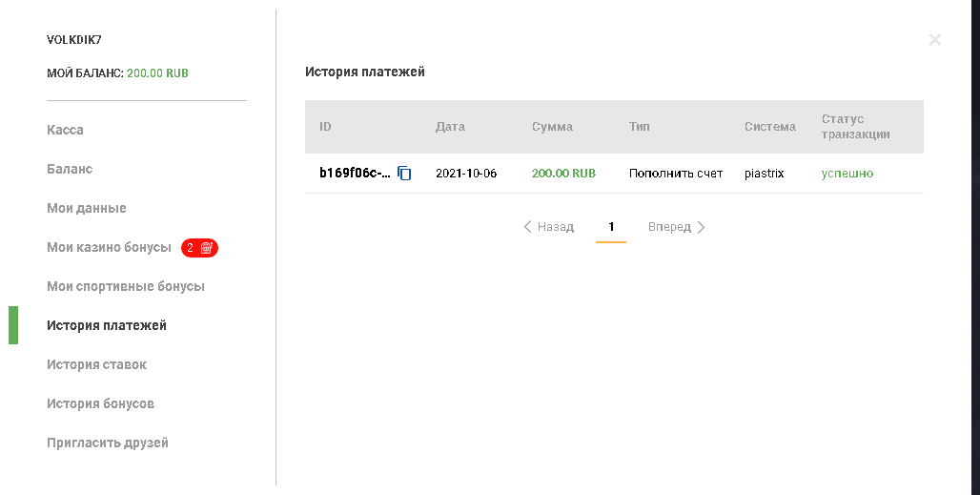The image size is (980, 495).
Task: Select Мои спортивные бонусы
Action: point(126,286)
